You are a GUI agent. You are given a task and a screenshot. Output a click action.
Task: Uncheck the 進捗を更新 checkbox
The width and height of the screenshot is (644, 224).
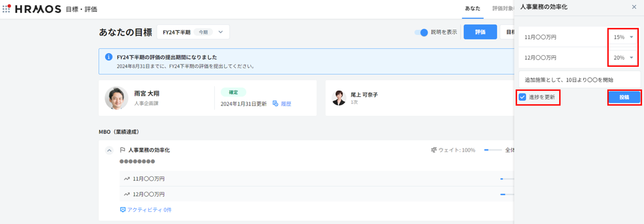pos(522,97)
